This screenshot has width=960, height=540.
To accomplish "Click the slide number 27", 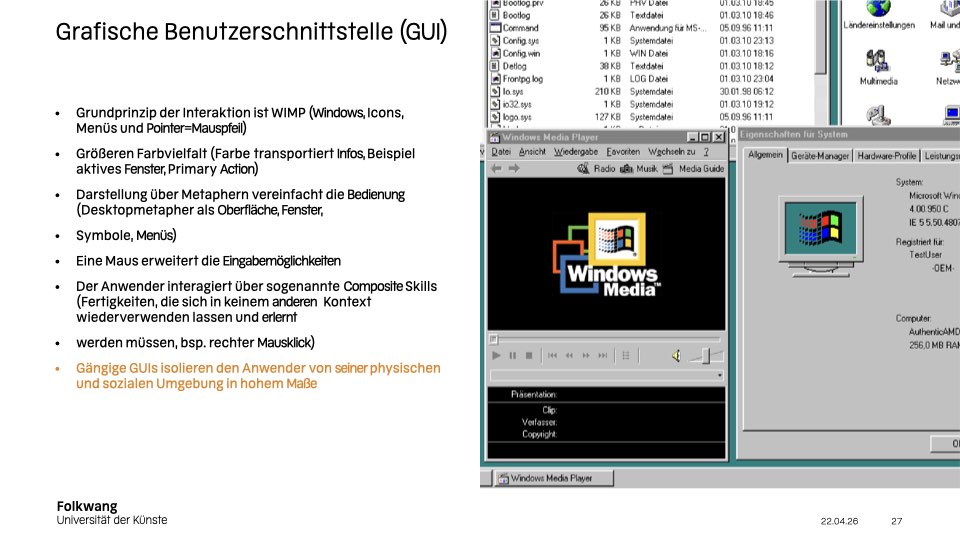I will coord(897,521).
